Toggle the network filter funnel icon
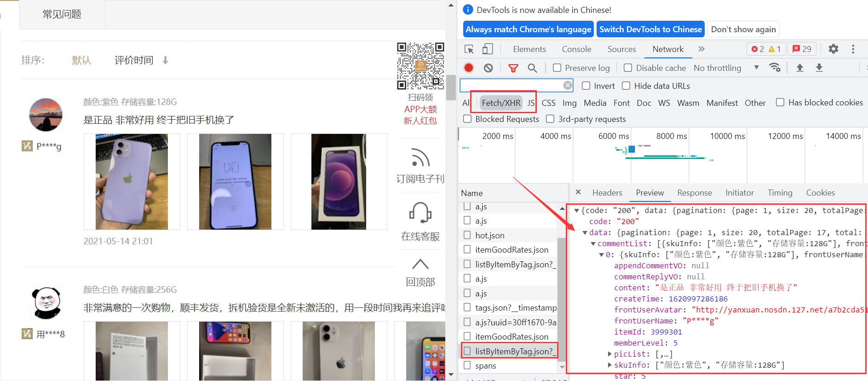Screen dimensions: 868x381 [513, 68]
